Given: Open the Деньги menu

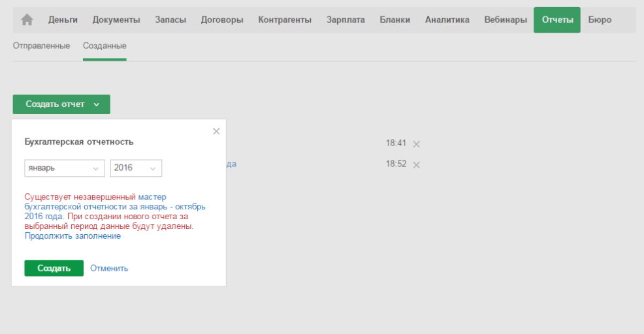Looking at the screenshot, I should point(63,20).
